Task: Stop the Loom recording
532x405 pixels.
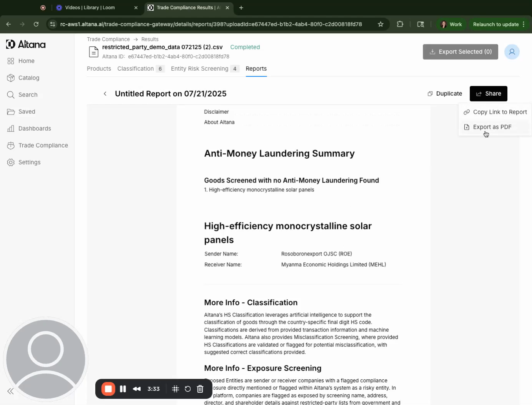Action: click(x=108, y=389)
